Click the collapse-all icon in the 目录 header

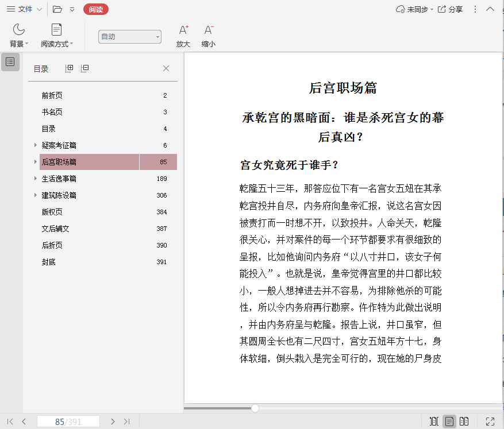click(x=85, y=68)
